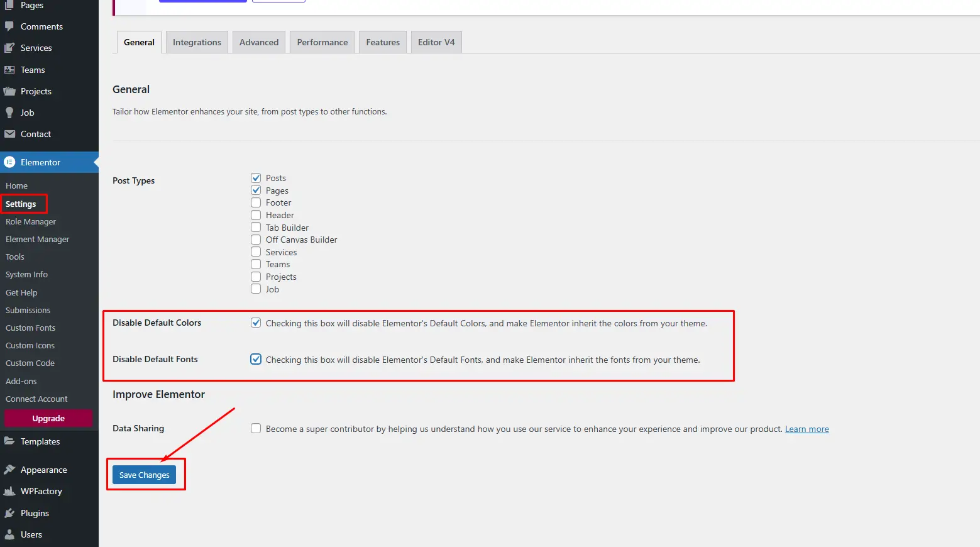
Task: Click the Users person icon
Action: pyautogui.click(x=9, y=534)
